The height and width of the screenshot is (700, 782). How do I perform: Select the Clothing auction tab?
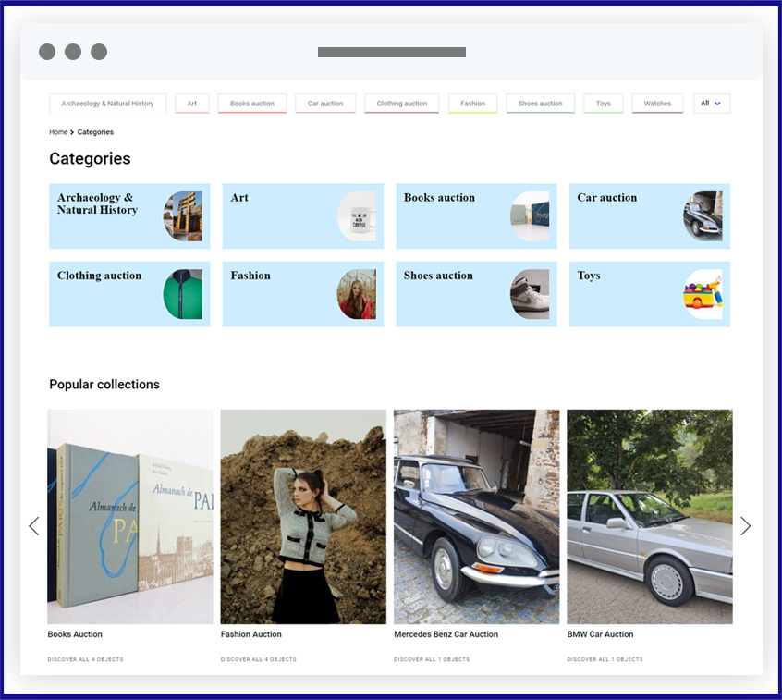pyautogui.click(x=401, y=104)
